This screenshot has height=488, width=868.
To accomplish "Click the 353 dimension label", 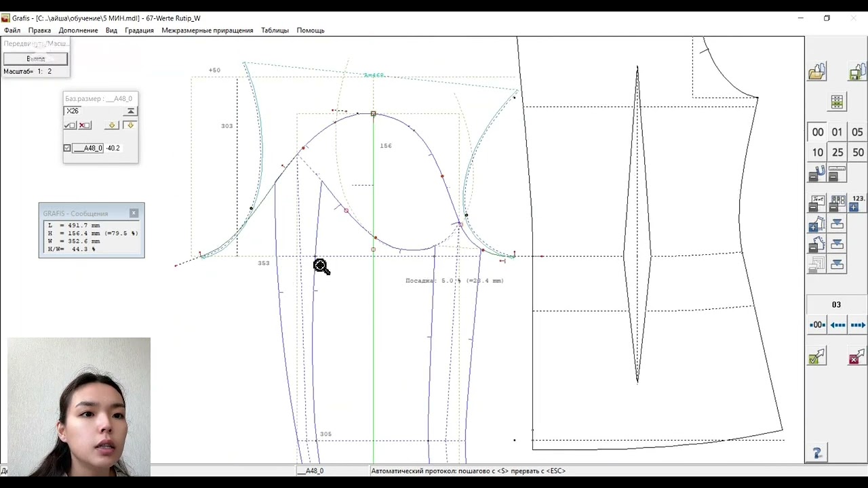I will 264,263.
